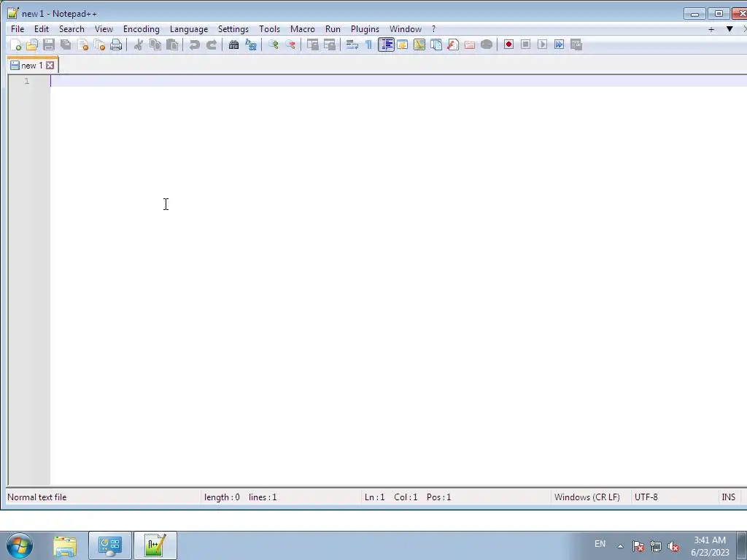Open the View menu
747x560 pixels.
(104, 29)
